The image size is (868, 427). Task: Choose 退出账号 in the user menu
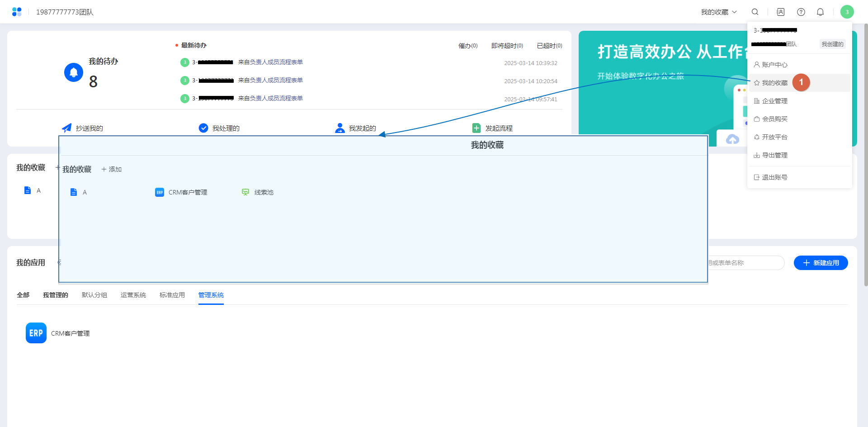774,177
